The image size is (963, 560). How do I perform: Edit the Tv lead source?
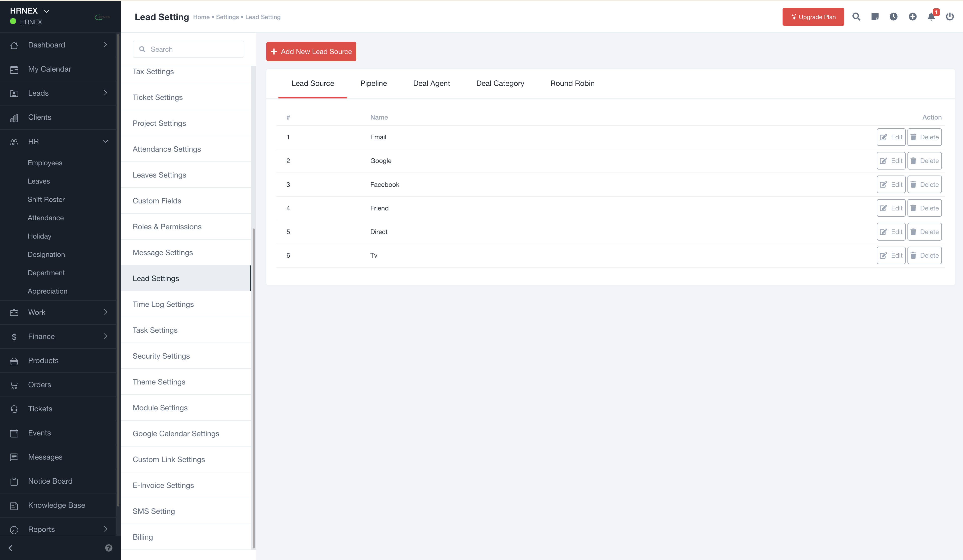pos(891,256)
